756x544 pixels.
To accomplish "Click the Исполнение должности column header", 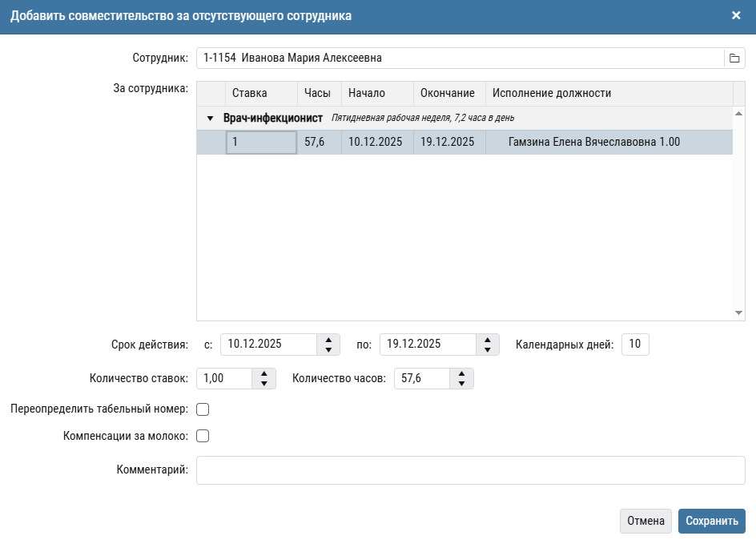I will pyautogui.click(x=609, y=94).
